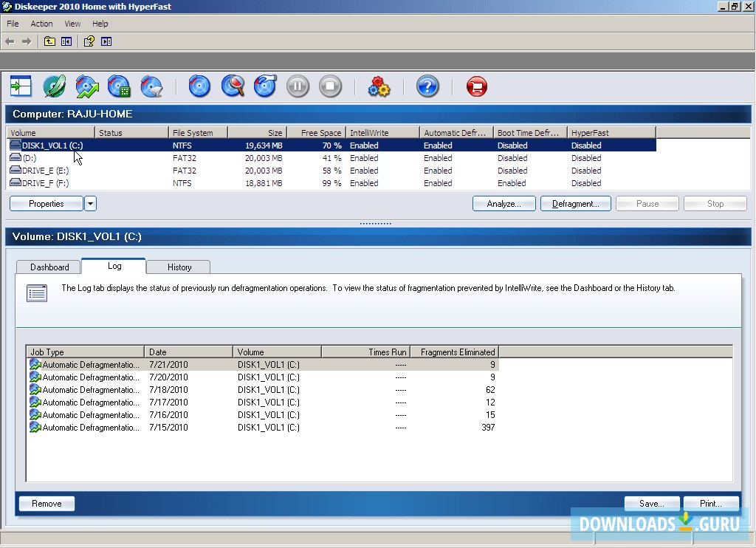Click the back navigation arrow
This screenshot has height=548, width=756.
9,41
